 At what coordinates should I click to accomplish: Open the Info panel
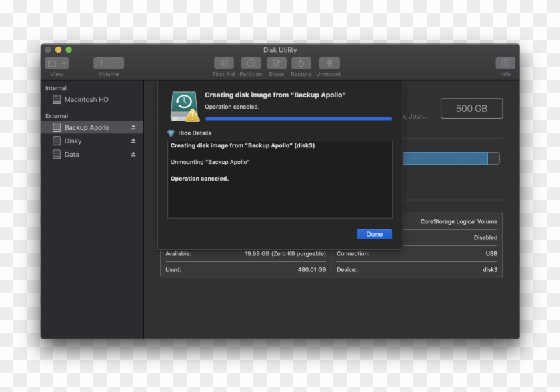[505, 64]
